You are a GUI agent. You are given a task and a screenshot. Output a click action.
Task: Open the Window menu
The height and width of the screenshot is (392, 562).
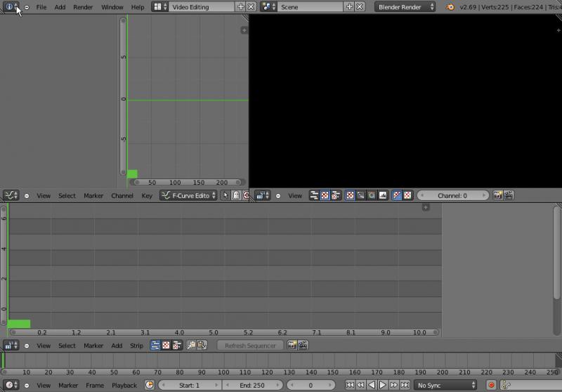point(112,7)
